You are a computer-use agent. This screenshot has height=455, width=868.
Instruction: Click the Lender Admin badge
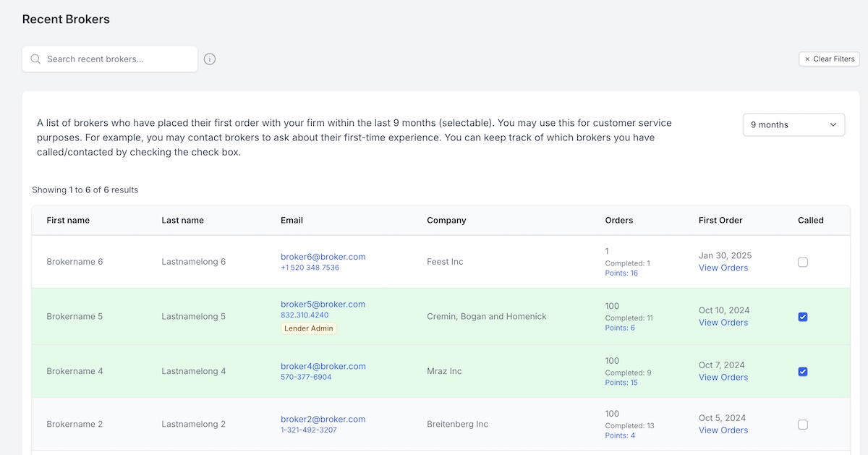pyautogui.click(x=309, y=328)
